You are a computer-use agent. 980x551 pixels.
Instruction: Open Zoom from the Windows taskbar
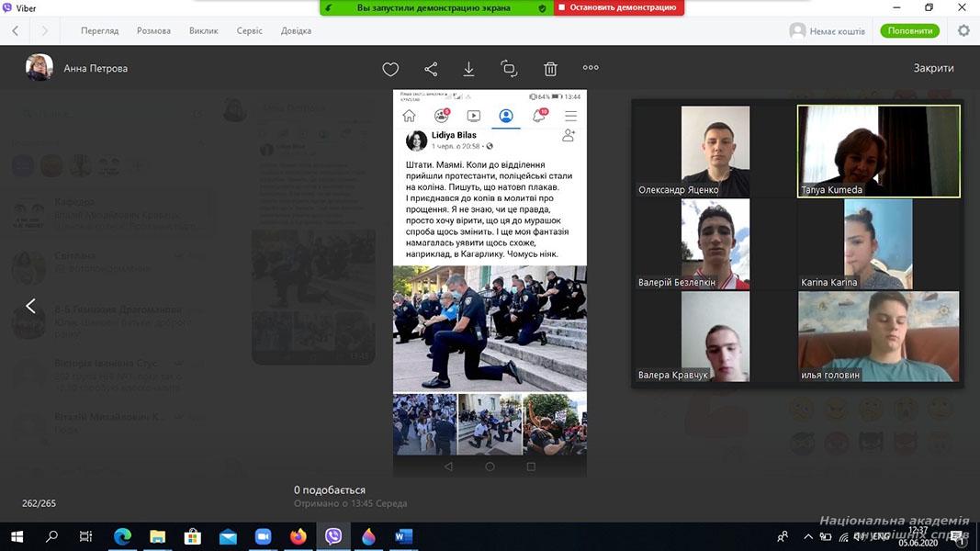pyautogui.click(x=263, y=536)
